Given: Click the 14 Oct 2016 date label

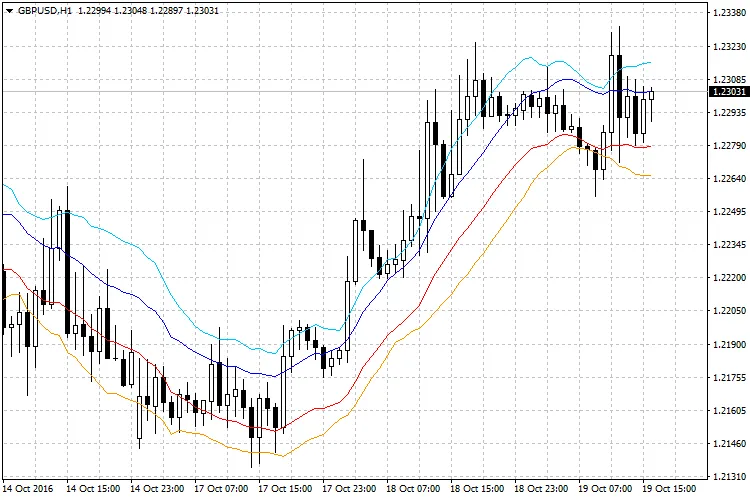Looking at the screenshot, I should (x=28, y=490).
